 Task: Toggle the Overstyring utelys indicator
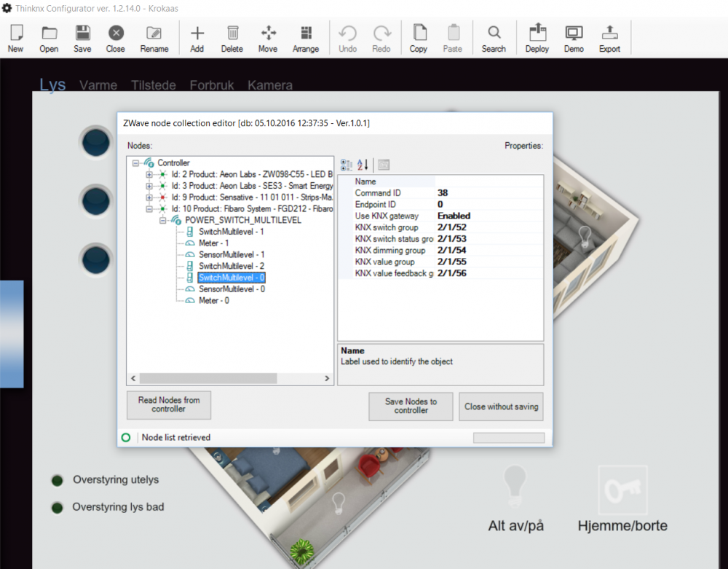click(x=58, y=480)
